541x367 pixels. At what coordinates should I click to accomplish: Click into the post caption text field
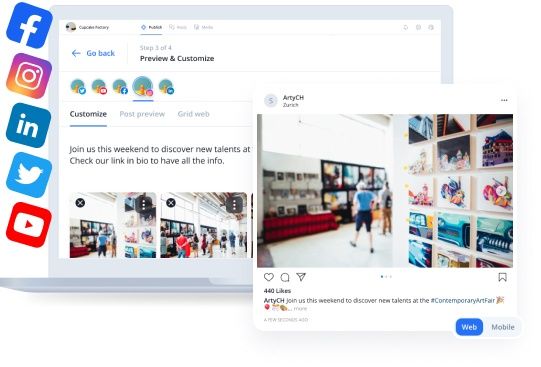pyautogui.click(x=160, y=155)
